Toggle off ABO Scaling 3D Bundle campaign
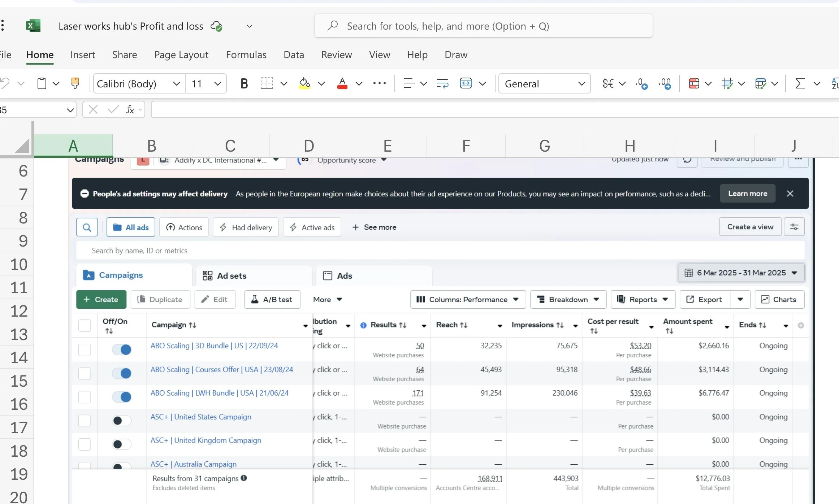The image size is (839, 504). point(122,349)
